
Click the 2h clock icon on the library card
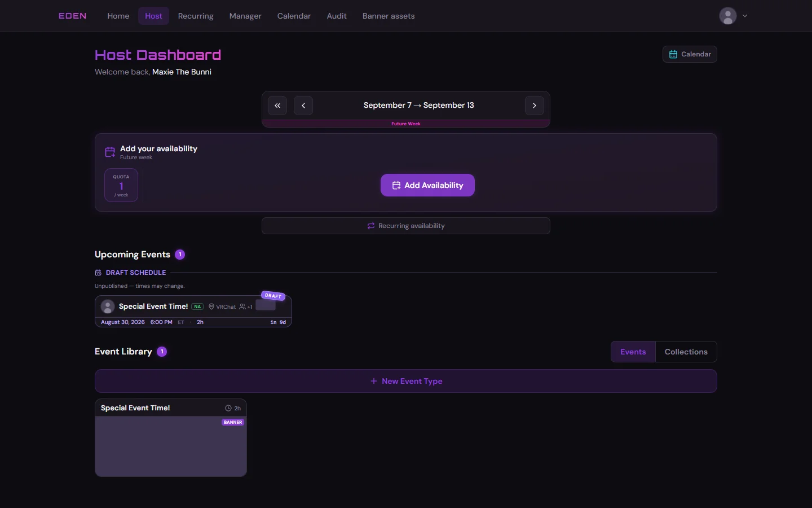[x=228, y=408]
